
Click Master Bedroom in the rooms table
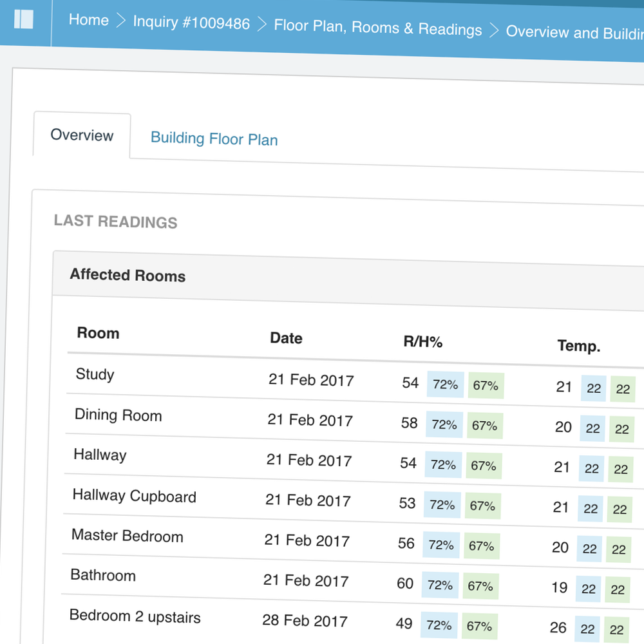click(x=127, y=536)
